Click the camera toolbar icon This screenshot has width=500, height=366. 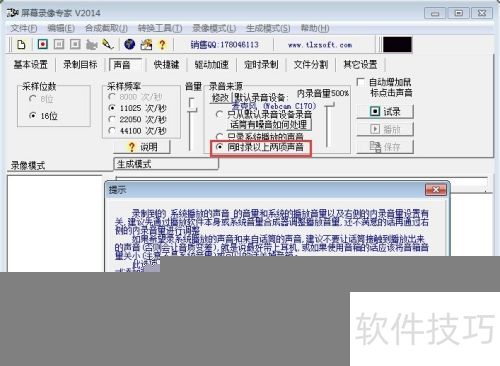coord(91,44)
